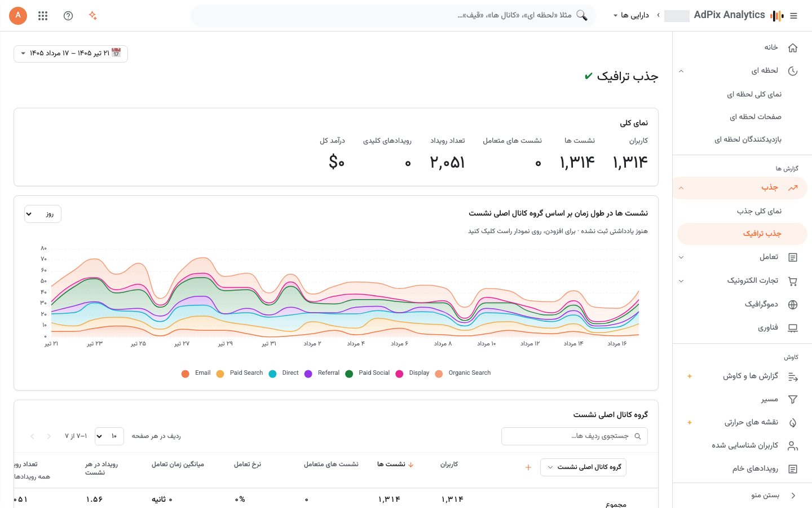Collapse the جذب section chevron
Viewport: 812px width, 508px height.
coord(681,188)
